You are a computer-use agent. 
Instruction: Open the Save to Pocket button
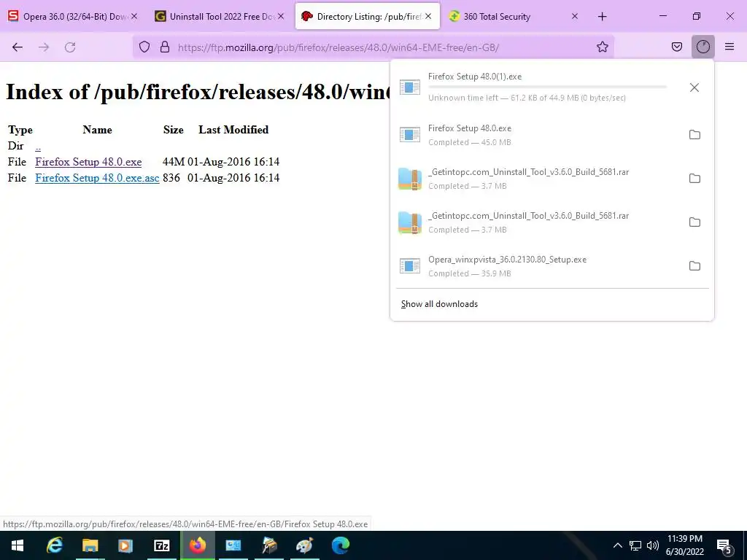[x=676, y=47]
